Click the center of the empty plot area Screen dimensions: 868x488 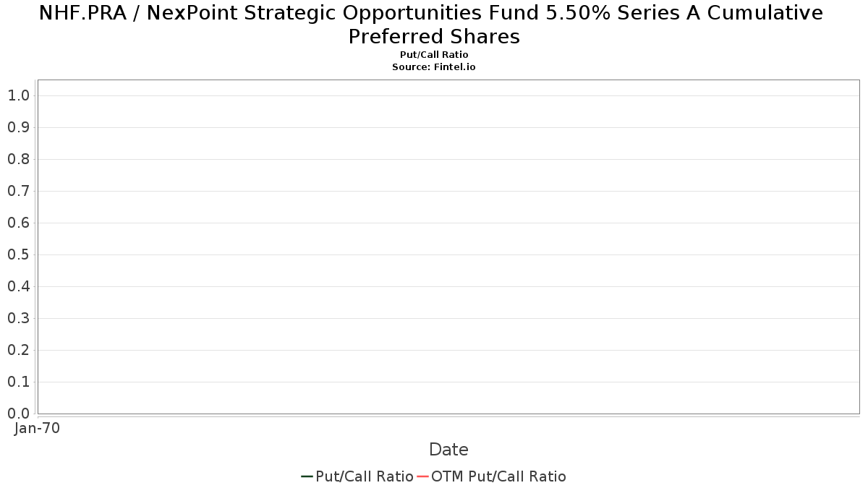click(x=448, y=247)
